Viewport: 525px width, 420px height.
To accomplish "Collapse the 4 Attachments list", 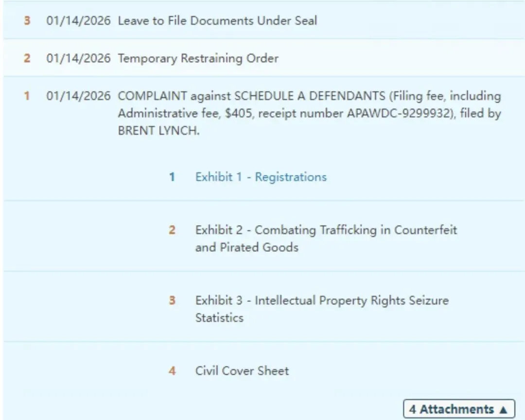I will (458, 409).
